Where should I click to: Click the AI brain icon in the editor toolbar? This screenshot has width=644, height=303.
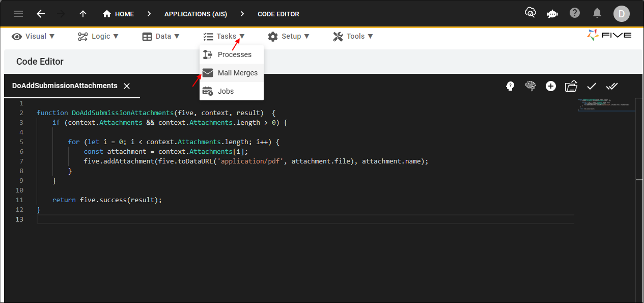530,87
